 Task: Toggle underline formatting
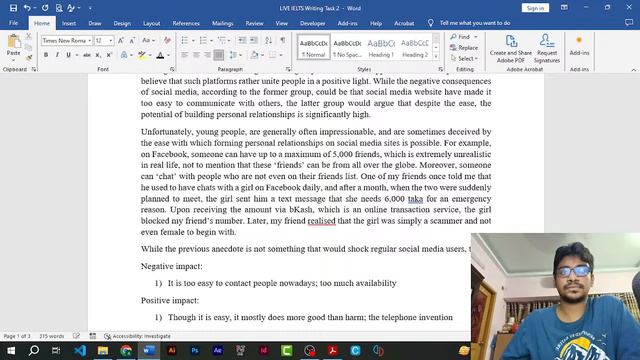pos(68,55)
